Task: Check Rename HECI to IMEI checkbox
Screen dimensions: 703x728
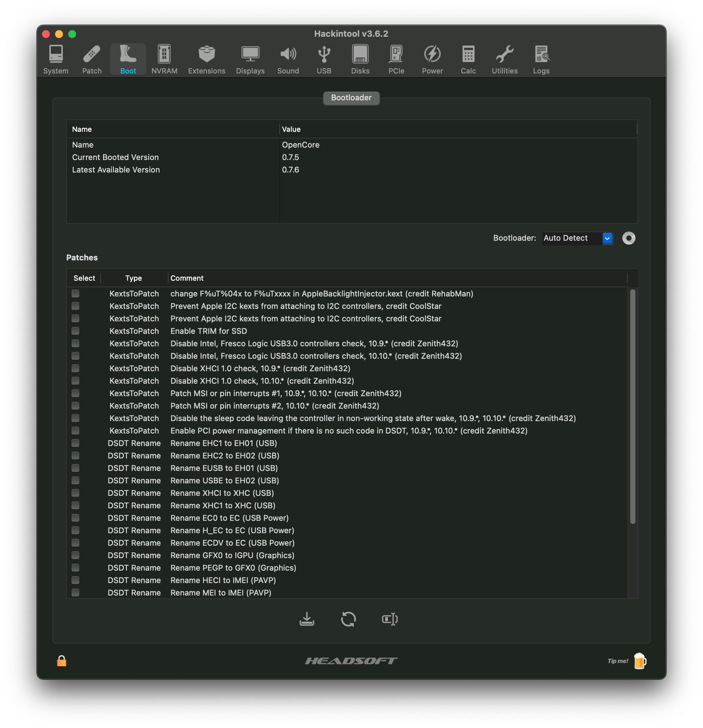Action: coord(75,580)
